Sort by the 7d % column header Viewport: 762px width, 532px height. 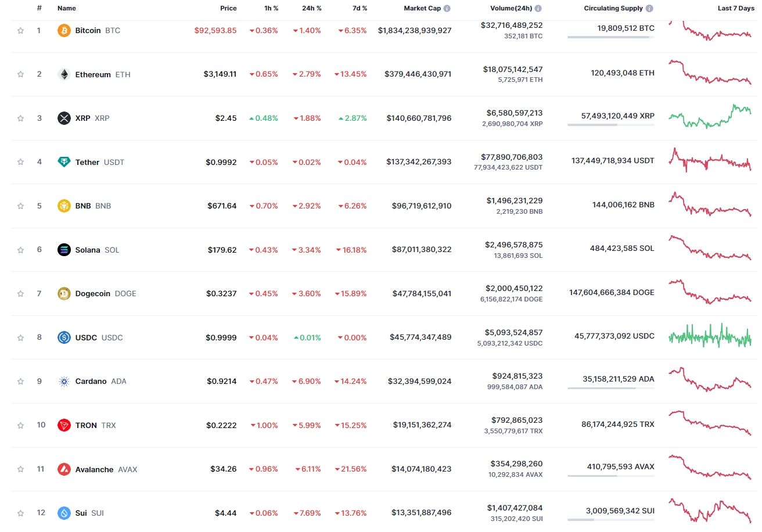(x=360, y=9)
